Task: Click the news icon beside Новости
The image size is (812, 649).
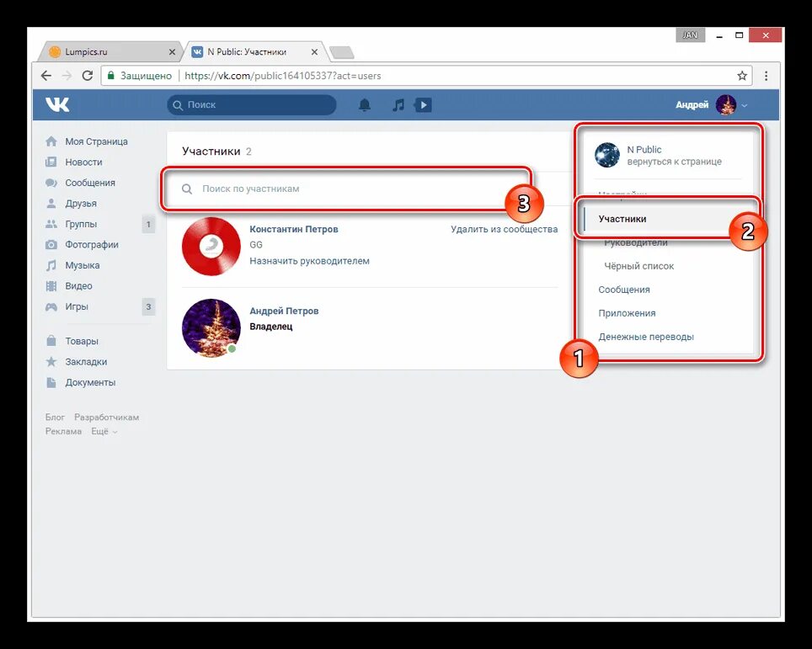Action: coord(51,162)
